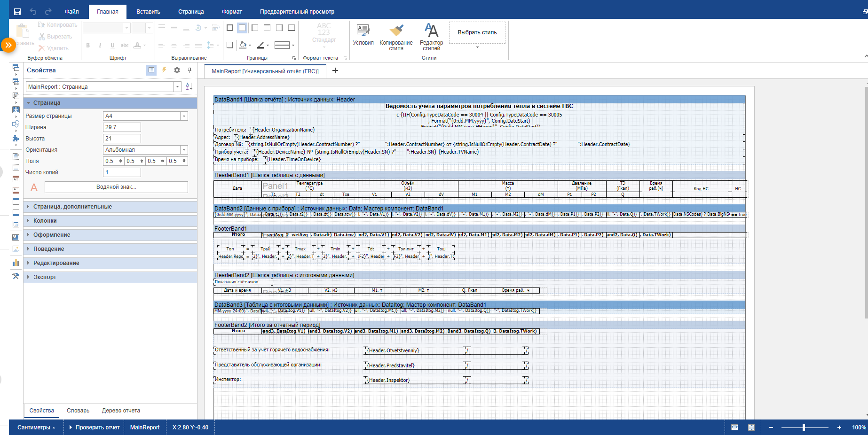Image resolution: width=868 pixels, height=435 pixels.
Task: Select the image component in left toolbox
Action: pos(16,249)
